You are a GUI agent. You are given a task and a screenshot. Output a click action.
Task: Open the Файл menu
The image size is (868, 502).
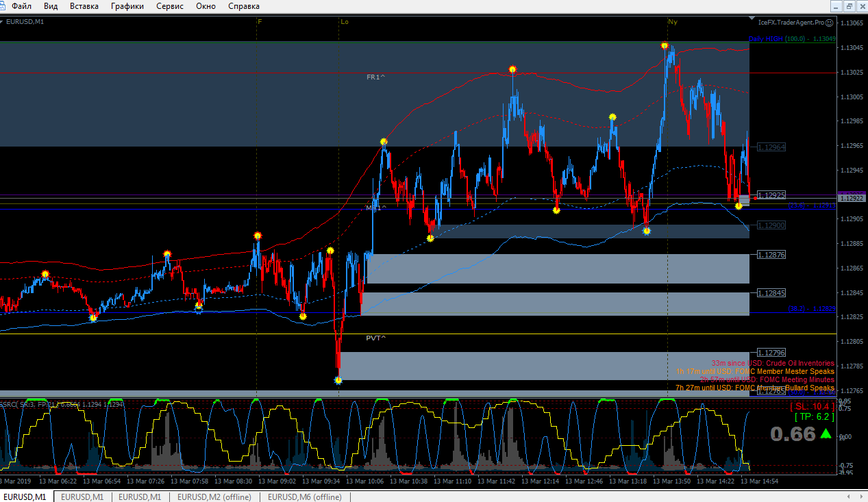pos(21,6)
